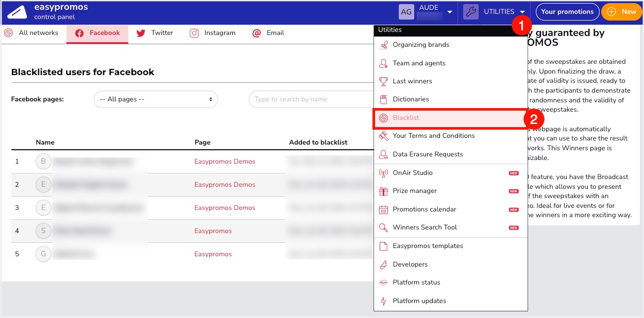Select Organizing brands menu item

451,45
